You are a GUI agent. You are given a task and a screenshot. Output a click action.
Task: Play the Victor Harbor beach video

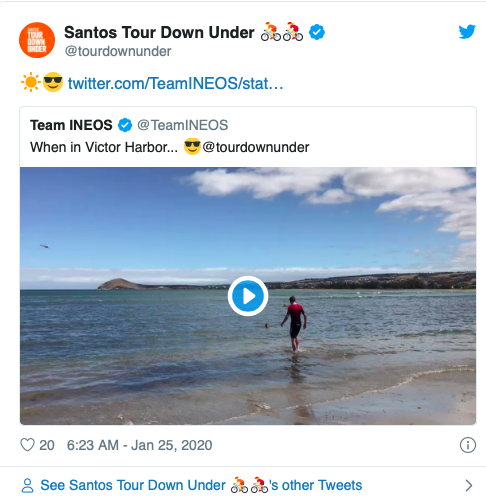[x=248, y=296]
